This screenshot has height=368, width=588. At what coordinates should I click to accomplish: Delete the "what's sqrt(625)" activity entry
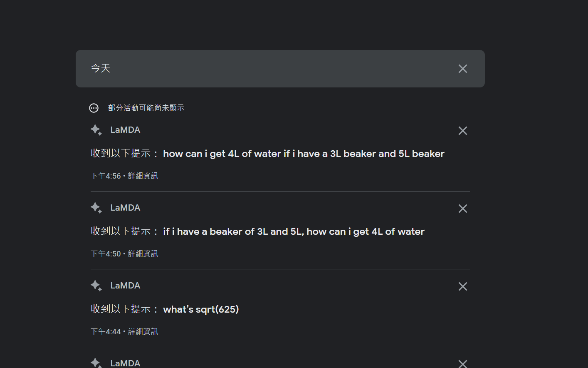click(x=462, y=286)
